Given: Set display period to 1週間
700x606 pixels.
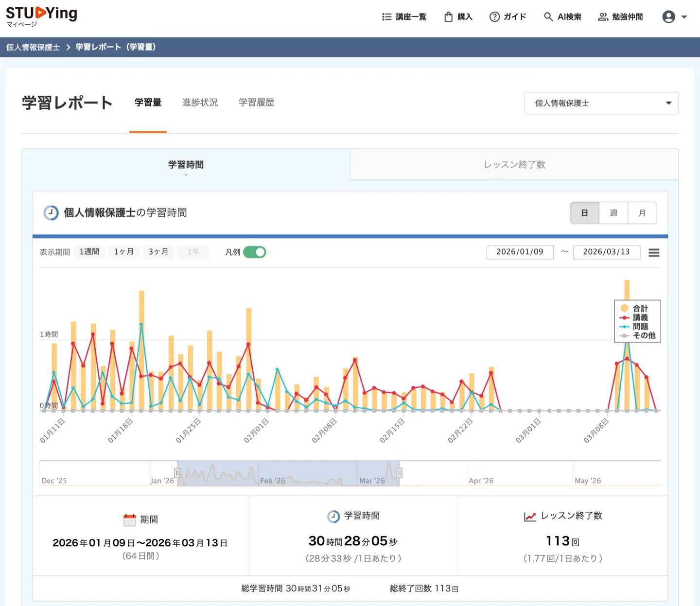Looking at the screenshot, I should (x=89, y=252).
